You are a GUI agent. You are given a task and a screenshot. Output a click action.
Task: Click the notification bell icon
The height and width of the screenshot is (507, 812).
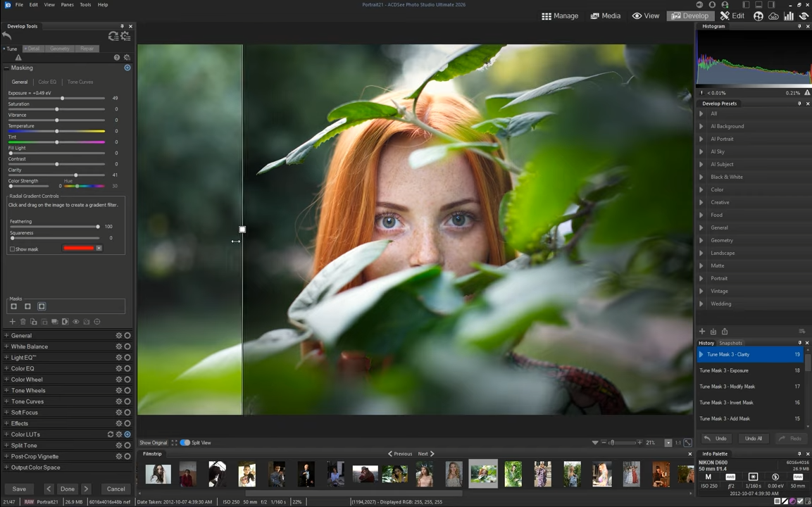[x=712, y=5]
